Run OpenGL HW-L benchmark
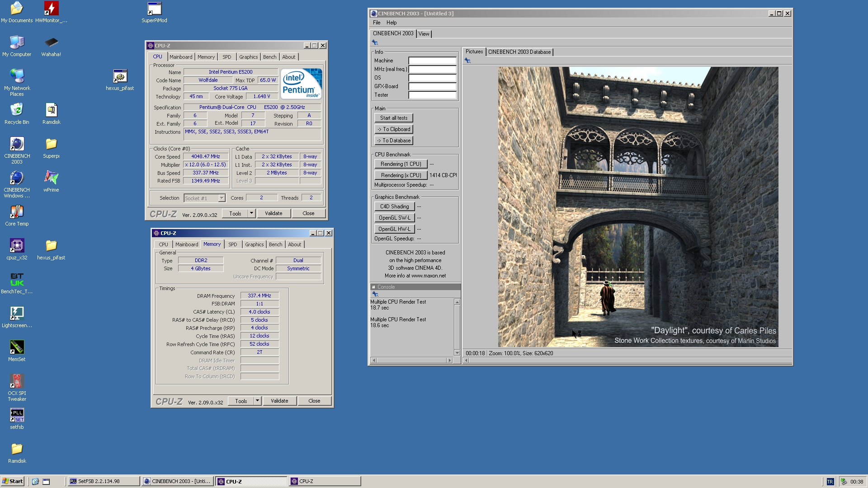 pyautogui.click(x=394, y=229)
